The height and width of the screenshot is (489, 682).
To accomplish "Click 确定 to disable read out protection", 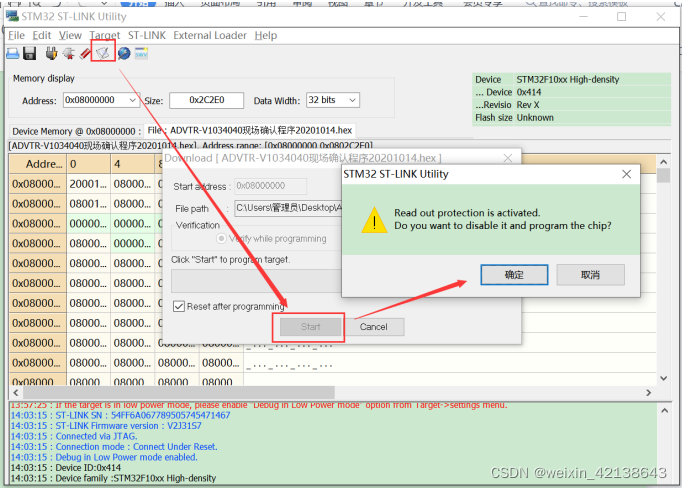I will click(x=514, y=275).
